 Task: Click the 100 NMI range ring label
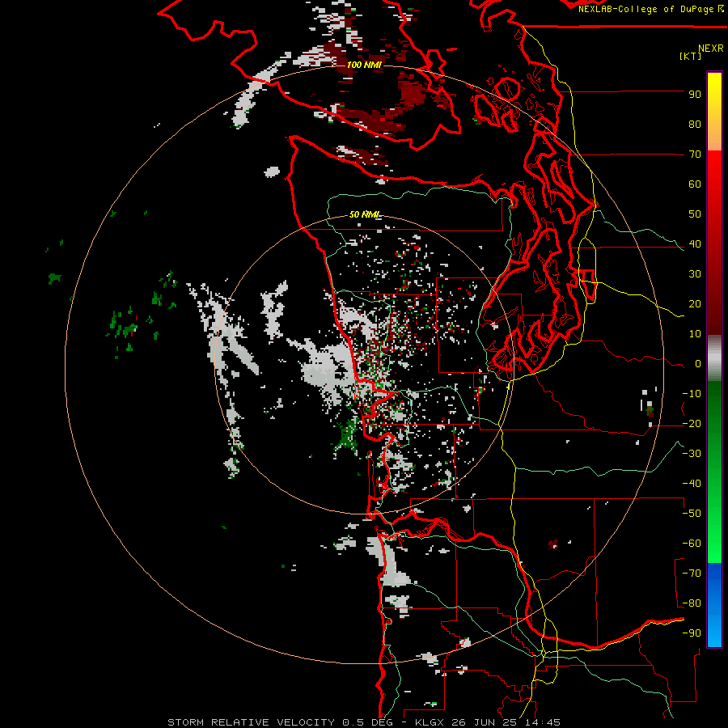(364, 65)
